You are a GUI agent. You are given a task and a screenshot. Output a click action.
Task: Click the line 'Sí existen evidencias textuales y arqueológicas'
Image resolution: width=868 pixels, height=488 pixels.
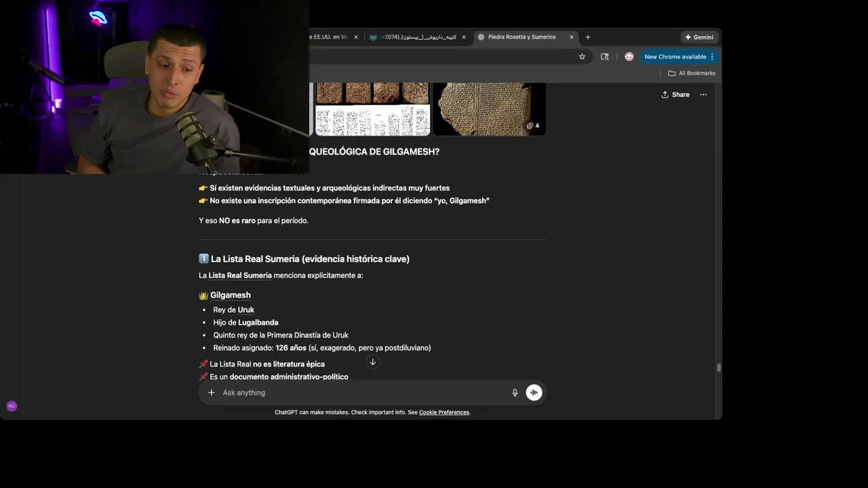pos(330,188)
